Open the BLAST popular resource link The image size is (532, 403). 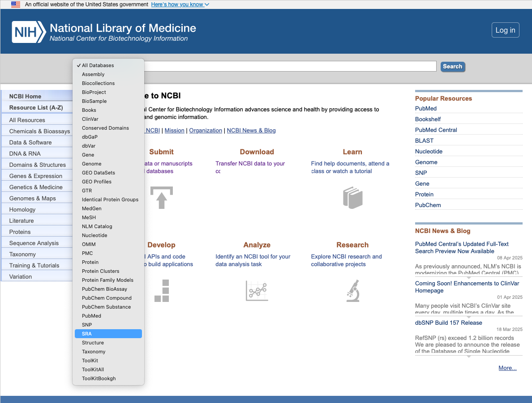point(424,140)
